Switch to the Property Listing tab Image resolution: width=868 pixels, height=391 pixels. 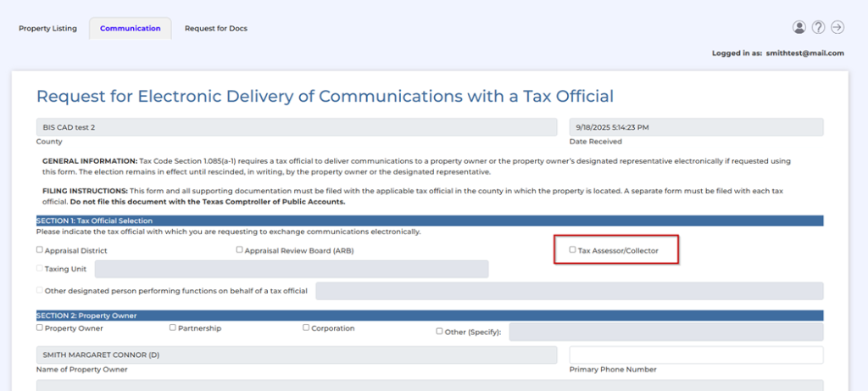pyautogui.click(x=47, y=29)
